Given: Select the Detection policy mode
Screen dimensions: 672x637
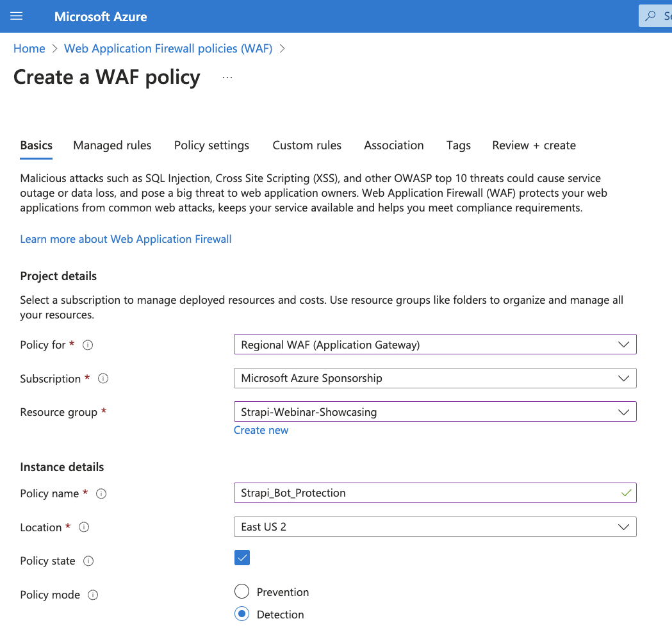Looking at the screenshot, I should pyautogui.click(x=242, y=613).
